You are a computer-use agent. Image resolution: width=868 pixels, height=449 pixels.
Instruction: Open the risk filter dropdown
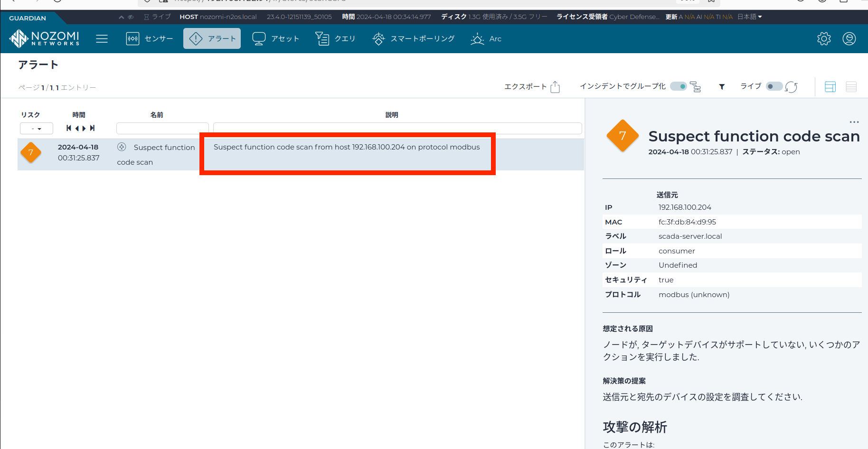(x=36, y=129)
